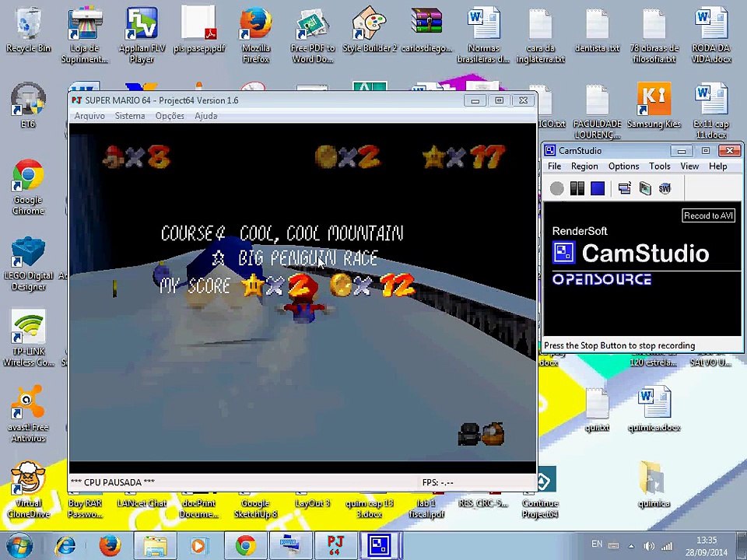Click the SWF toggle icon in CamStudio
The width and height of the screenshot is (747, 560).
(665, 188)
